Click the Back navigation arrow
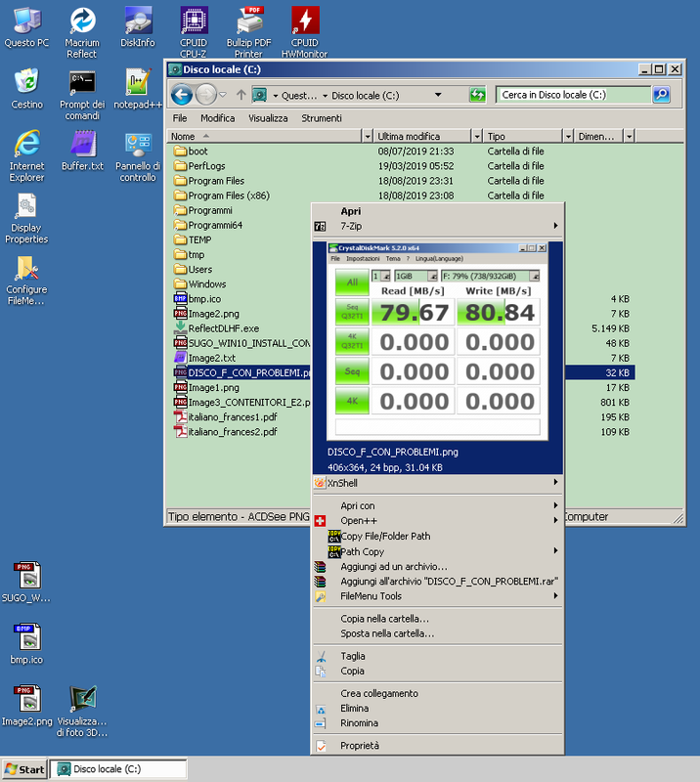700x782 pixels. coord(182,94)
